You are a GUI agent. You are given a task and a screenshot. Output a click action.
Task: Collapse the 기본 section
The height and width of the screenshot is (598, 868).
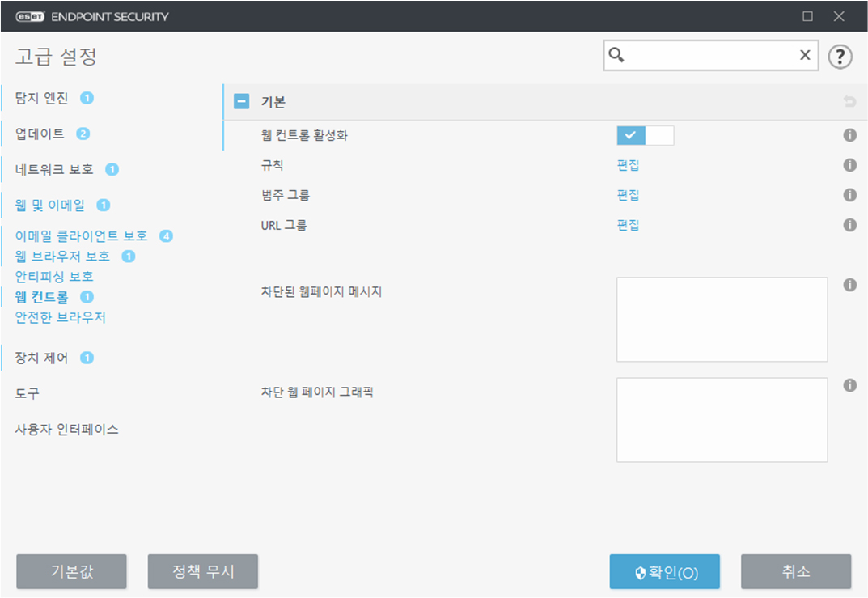pyautogui.click(x=241, y=102)
